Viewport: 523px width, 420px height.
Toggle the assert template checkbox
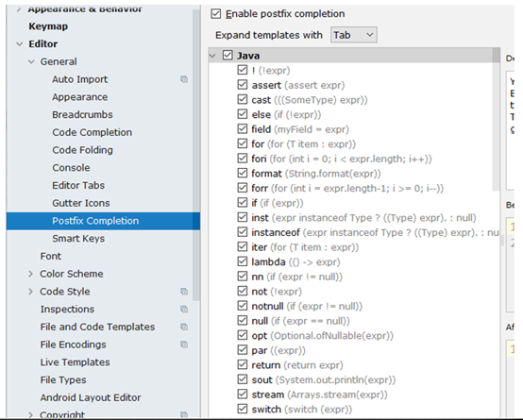coord(243,85)
